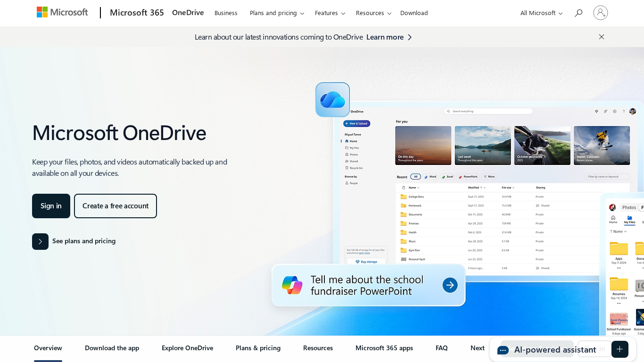Viewport: 644px width, 362px height.
Task: Open the search magnifier icon
Action: [578, 13]
